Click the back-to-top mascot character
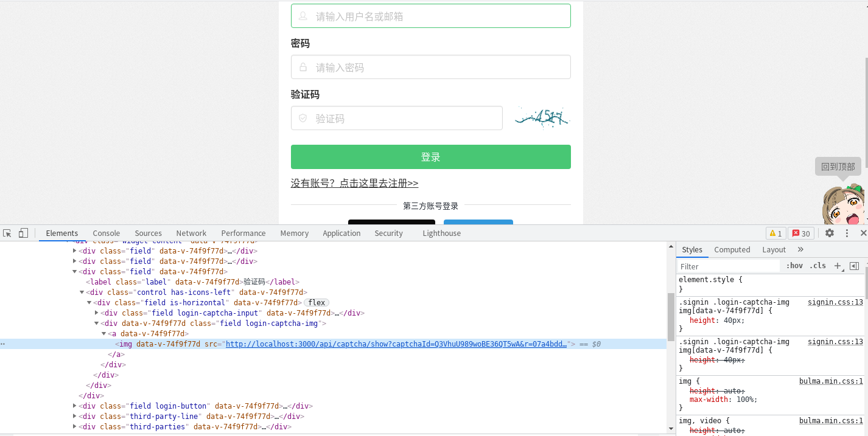The width and height of the screenshot is (868, 436). coord(844,203)
